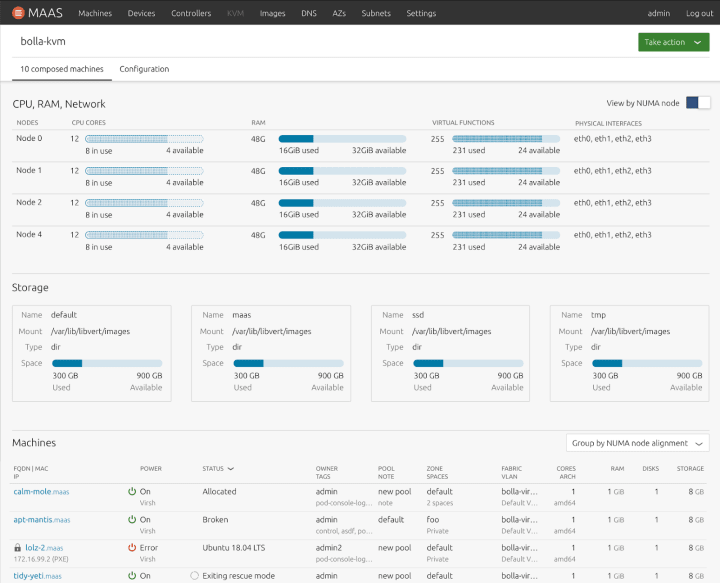This screenshot has width=720, height=583.
Task: Click the Allocated status of calm-mole
Action: (219, 491)
